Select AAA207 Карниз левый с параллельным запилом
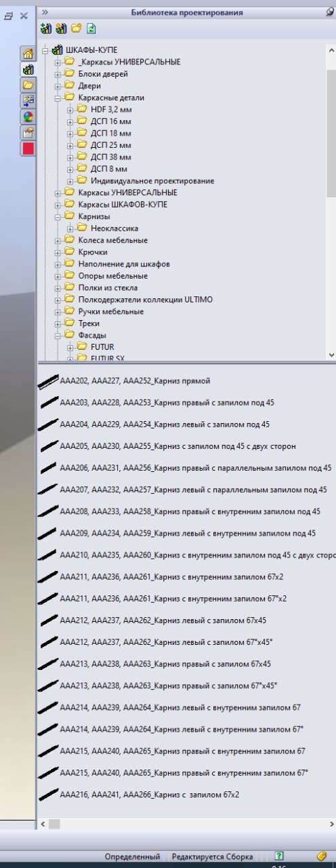Screen dimensions: 336x868 click(193, 490)
